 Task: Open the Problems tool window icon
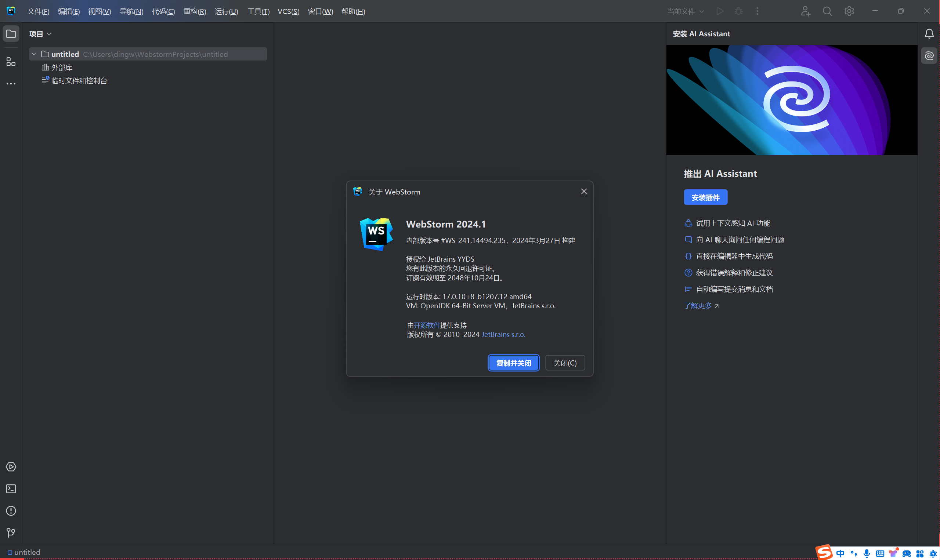(11, 510)
